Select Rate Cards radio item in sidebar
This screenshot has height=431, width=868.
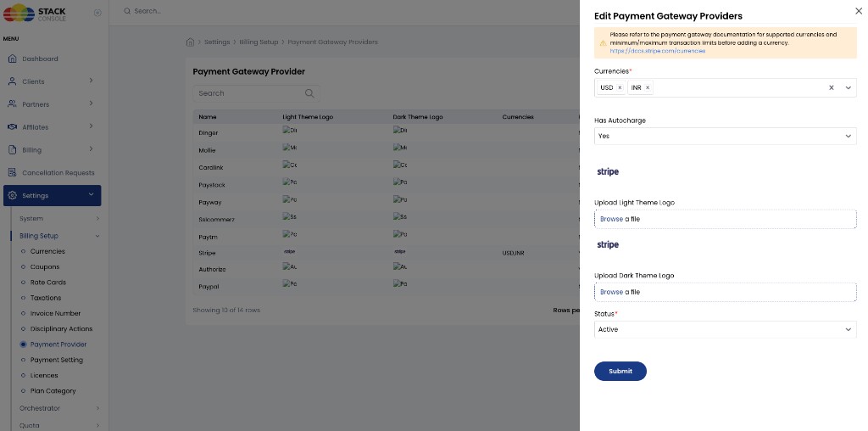pyautogui.click(x=23, y=283)
